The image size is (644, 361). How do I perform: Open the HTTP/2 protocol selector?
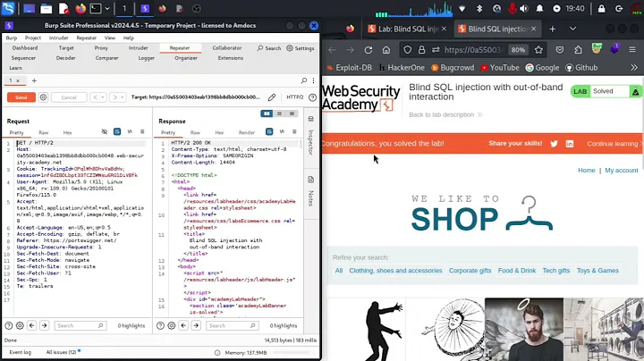point(294,97)
